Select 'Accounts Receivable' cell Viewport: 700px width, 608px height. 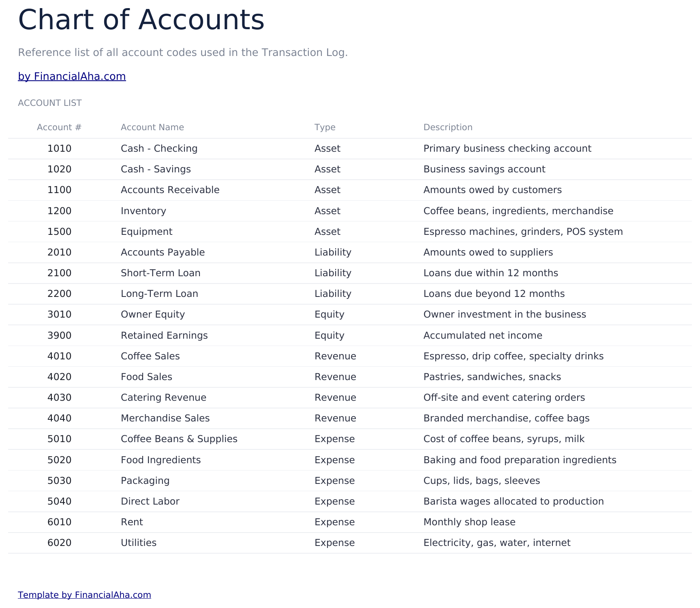[x=170, y=190]
